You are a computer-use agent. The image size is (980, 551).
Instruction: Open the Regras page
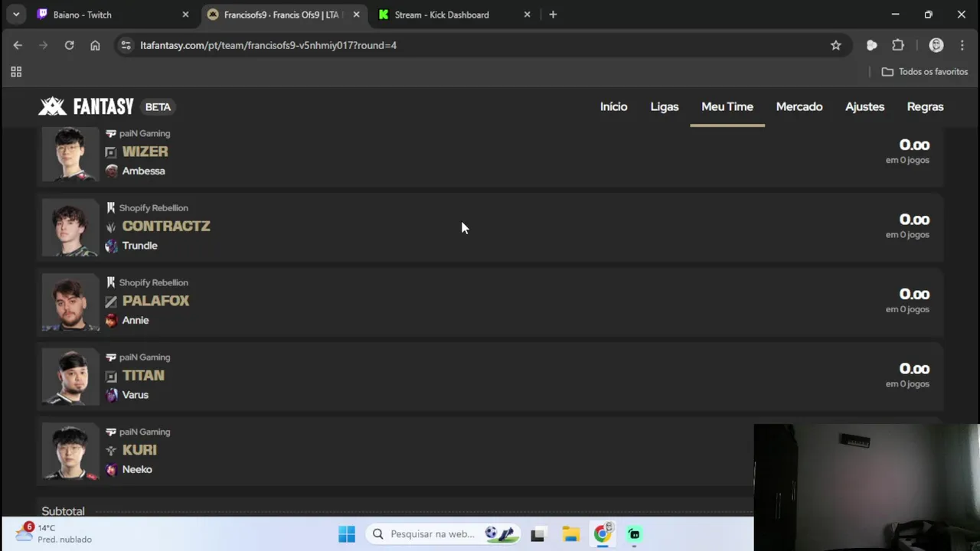coord(925,106)
